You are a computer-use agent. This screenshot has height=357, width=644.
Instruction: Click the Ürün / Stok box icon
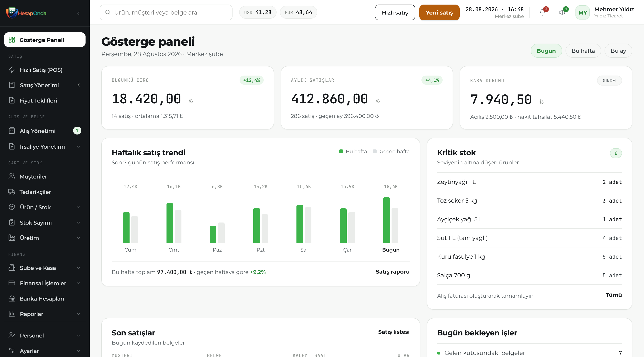12,207
